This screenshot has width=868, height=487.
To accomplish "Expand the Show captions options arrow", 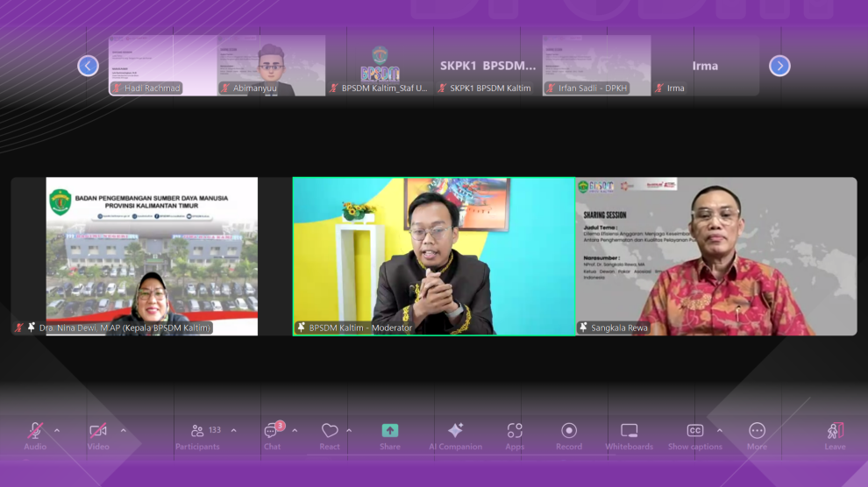I will pos(720,430).
